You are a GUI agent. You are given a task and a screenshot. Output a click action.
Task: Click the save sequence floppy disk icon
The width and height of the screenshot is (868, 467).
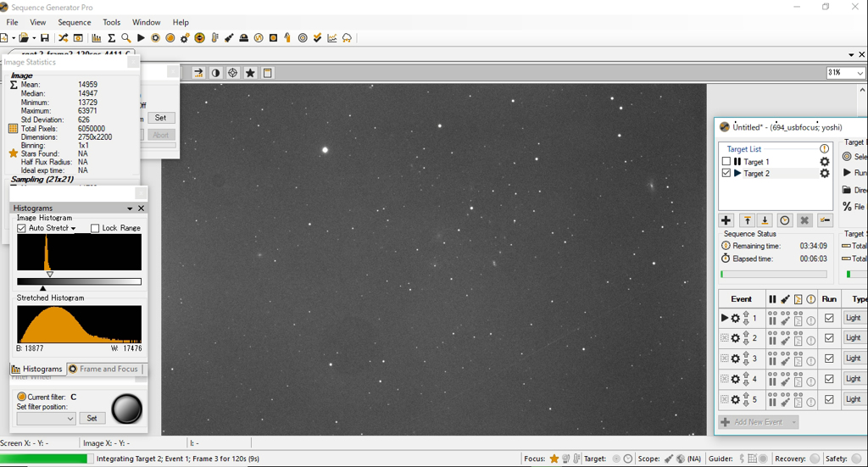(45, 37)
